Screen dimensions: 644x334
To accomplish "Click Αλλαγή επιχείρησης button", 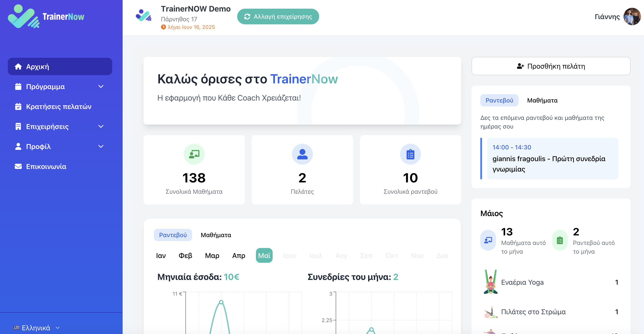I will click(x=278, y=17).
